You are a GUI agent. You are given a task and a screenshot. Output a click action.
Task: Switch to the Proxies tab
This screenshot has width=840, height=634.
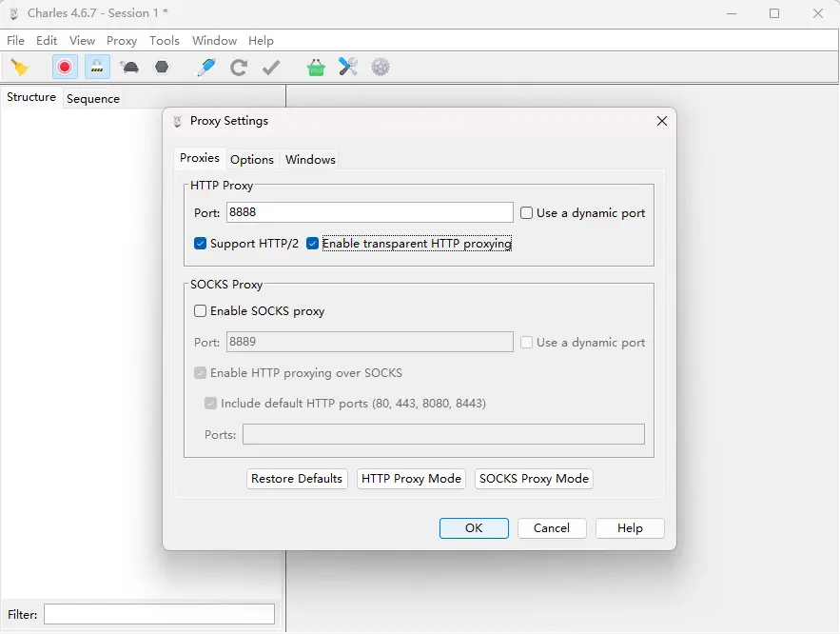point(200,158)
